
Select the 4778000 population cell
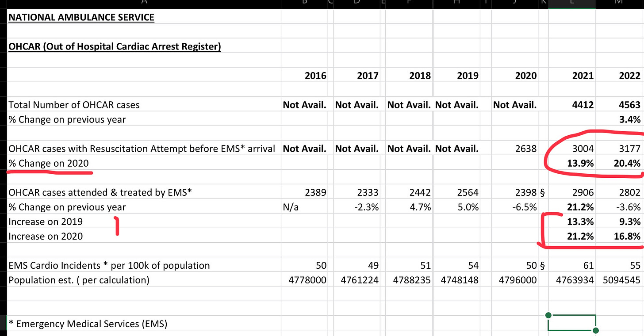point(308,280)
